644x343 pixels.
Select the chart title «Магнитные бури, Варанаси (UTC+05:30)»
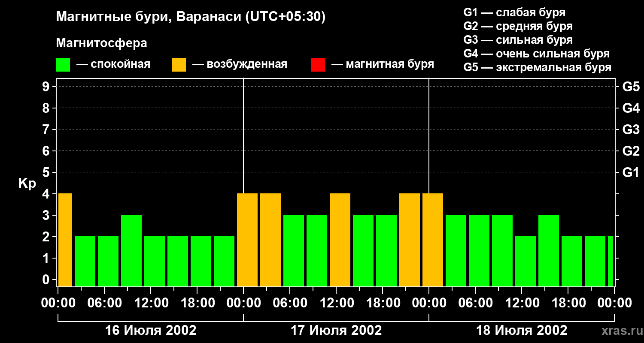tap(191, 17)
